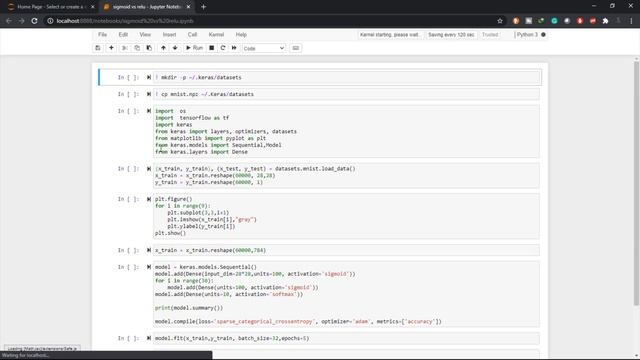
Task: Go back in browser history
Action: (9, 21)
